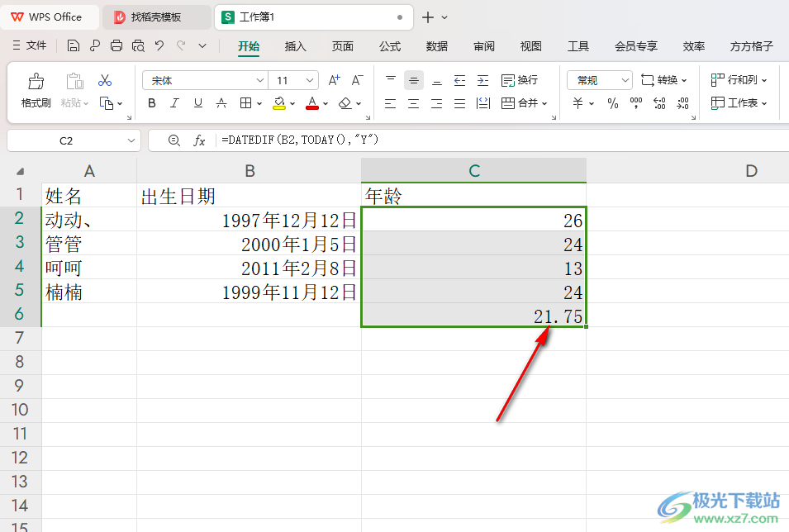The image size is (789, 532).
Task: Toggle left text alignment
Action: pyautogui.click(x=391, y=103)
